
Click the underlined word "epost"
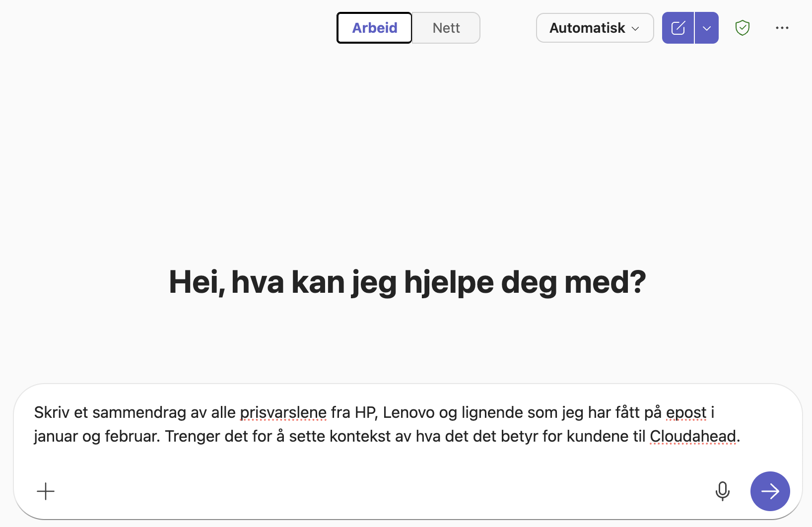click(686, 412)
